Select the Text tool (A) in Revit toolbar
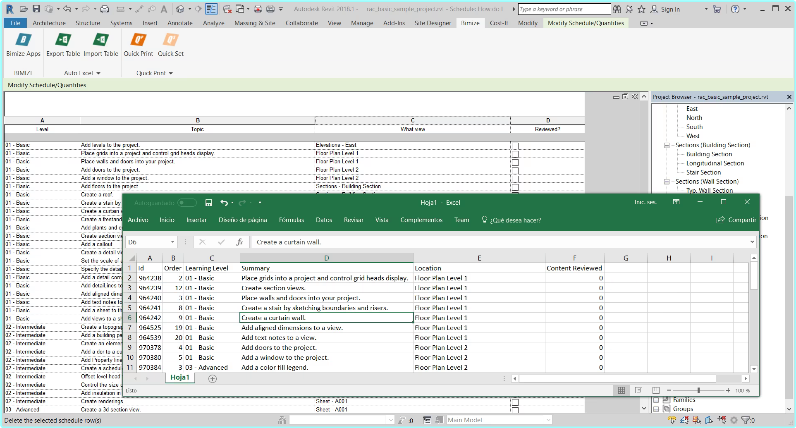 tap(164, 9)
